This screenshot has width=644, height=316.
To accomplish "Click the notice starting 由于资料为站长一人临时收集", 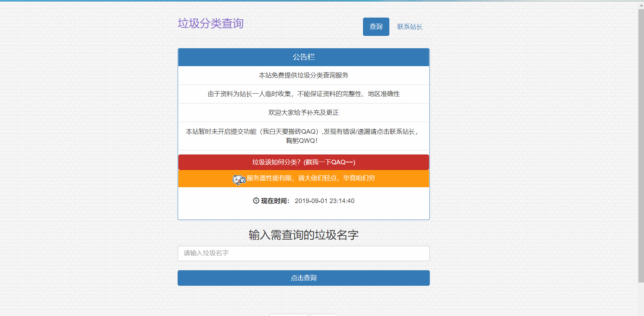I will [x=304, y=94].
